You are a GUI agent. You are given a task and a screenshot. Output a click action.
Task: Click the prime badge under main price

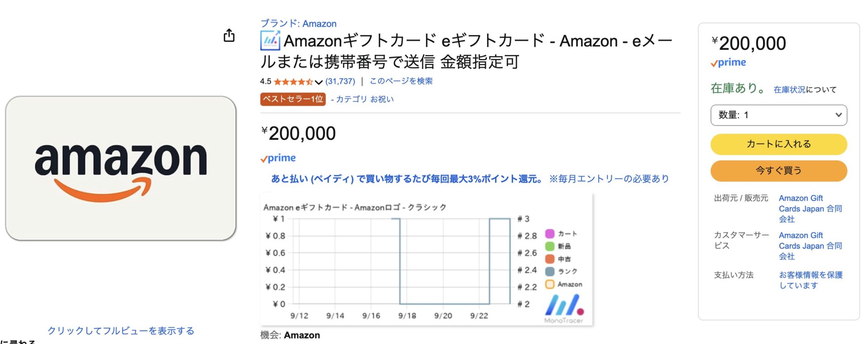click(278, 158)
